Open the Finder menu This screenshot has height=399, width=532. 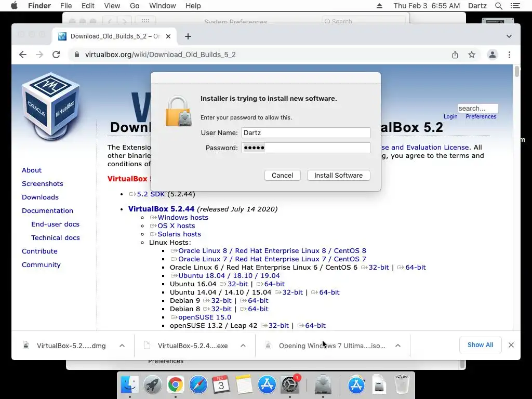click(39, 6)
